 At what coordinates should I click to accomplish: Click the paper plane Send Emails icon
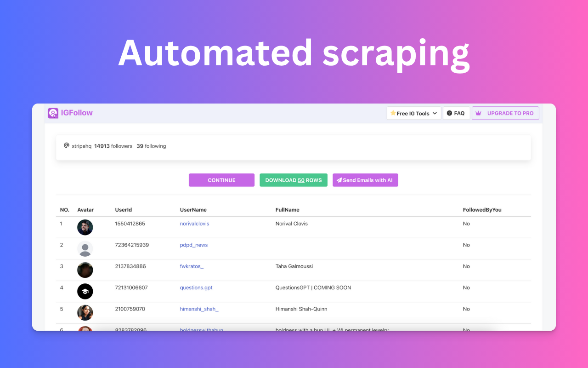pyautogui.click(x=339, y=180)
